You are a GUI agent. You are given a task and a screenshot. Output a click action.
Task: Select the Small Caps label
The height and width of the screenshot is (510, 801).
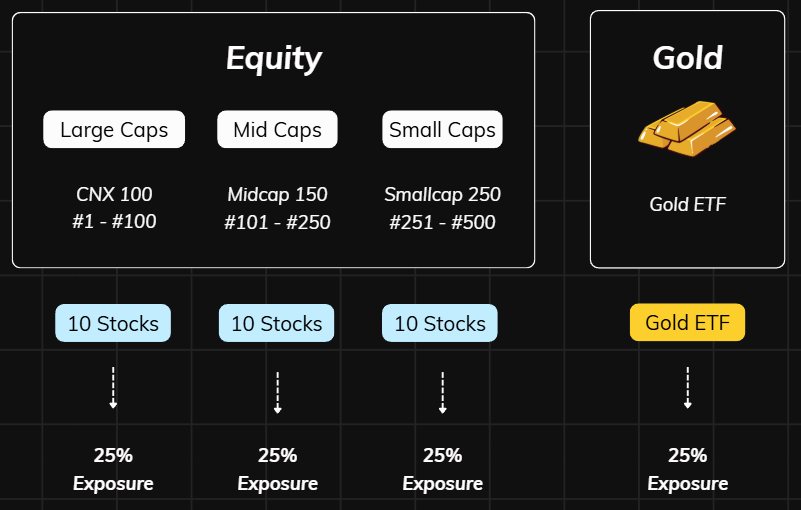(442, 129)
